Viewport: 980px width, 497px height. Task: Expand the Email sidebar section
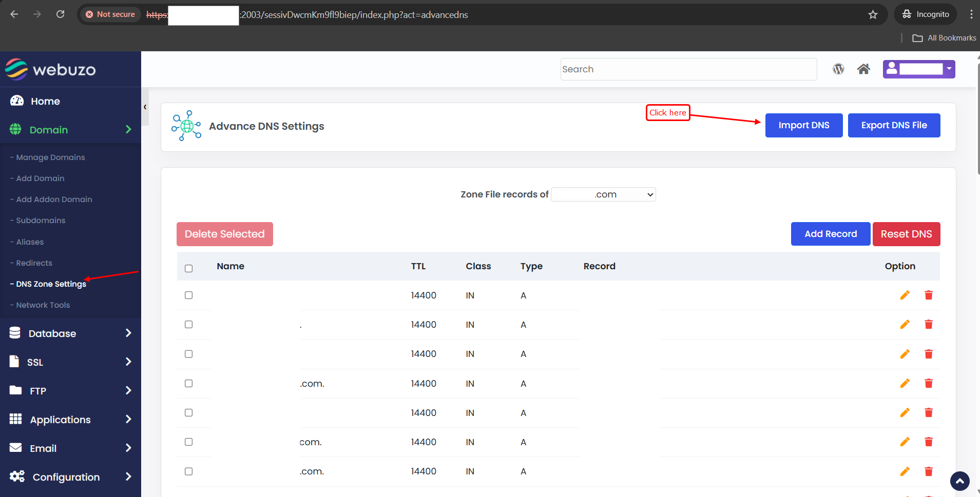click(70, 448)
